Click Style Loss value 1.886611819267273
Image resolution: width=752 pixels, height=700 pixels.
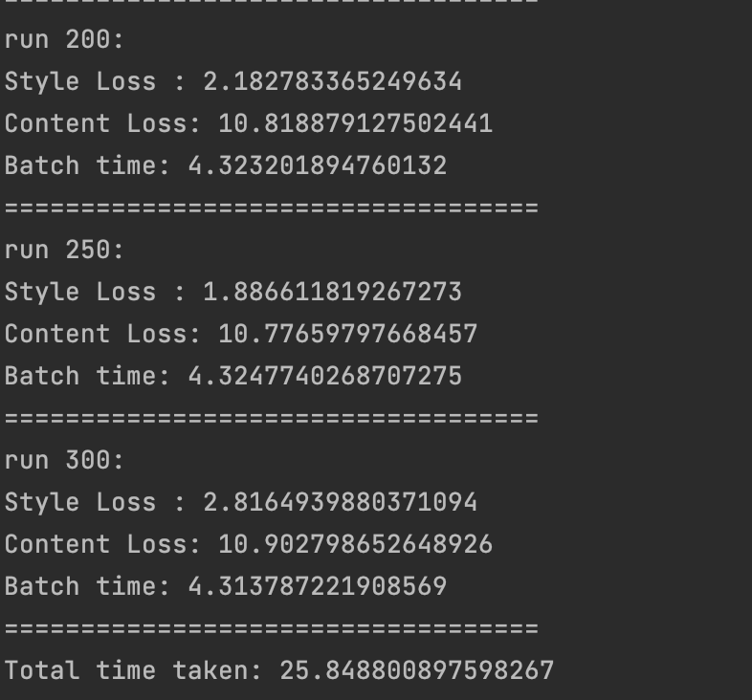pyautogui.click(x=332, y=292)
